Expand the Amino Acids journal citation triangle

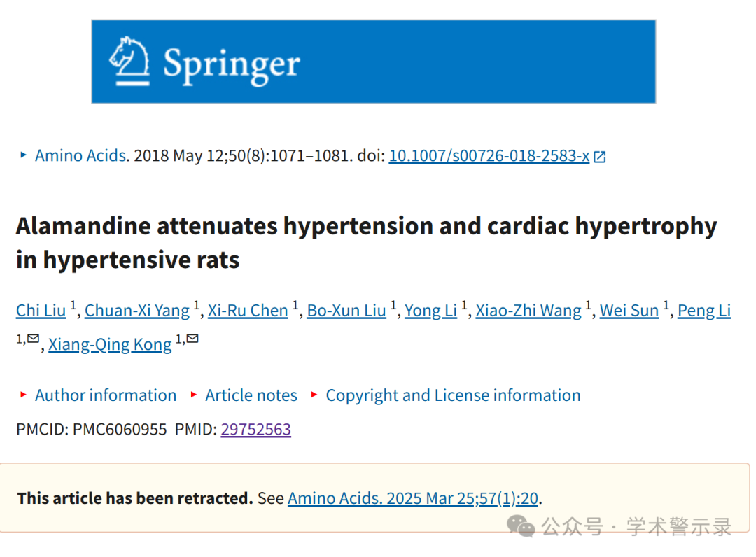(x=23, y=155)
